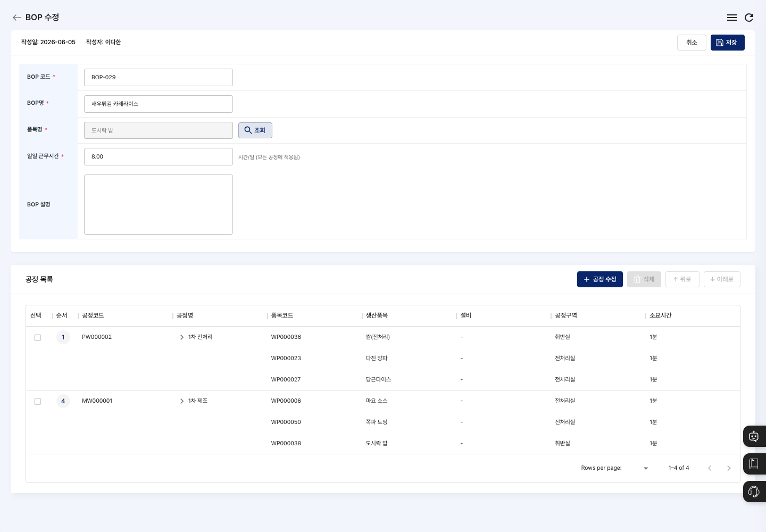This screenshot has height=532, width=766.
Task: Open the headset support icon
Action: [754, 492]
